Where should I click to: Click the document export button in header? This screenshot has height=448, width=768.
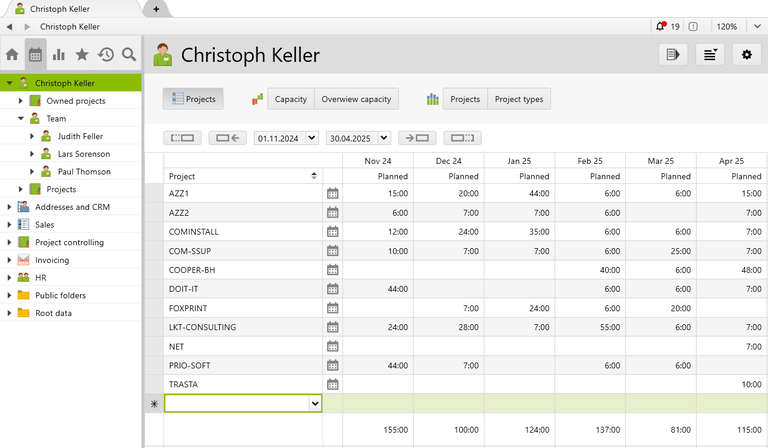673,54
